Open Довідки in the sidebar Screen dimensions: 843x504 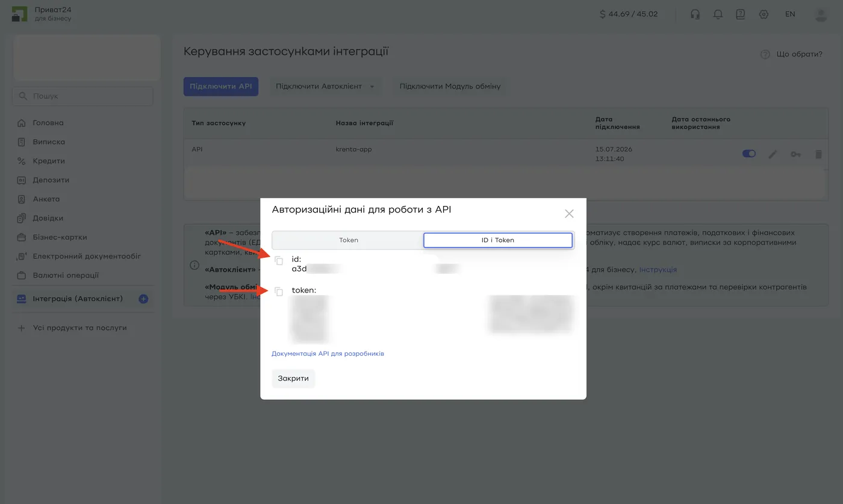point(48,218)
